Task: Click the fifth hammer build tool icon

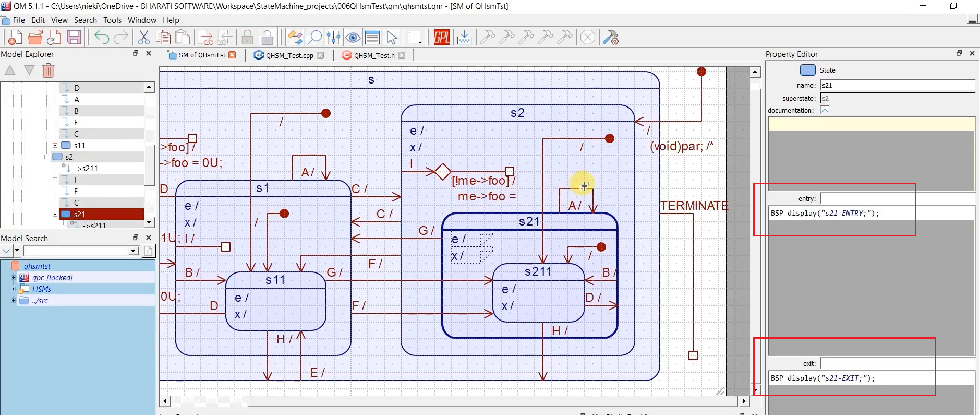Action: click(x=565, y=37)
